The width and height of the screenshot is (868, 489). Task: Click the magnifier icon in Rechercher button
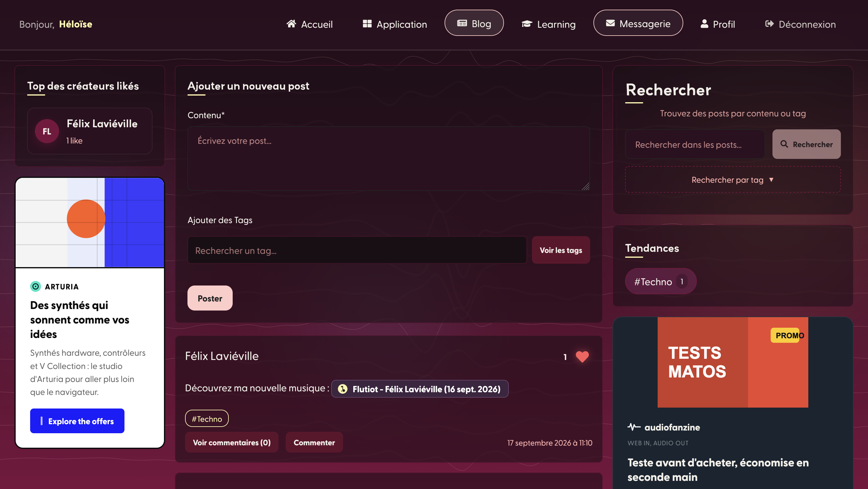click(x=784, y=144)
